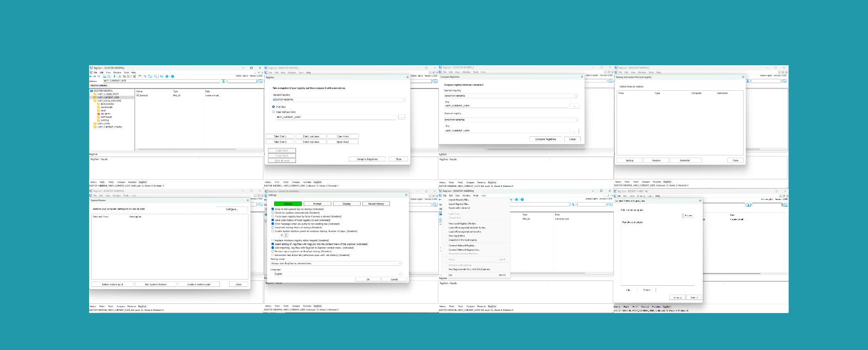The height and width of the screenshot is (350, 868).
Task: Click the address field showing HKEY_CURRENT_USER in the registry tree window
Action: 161,81
